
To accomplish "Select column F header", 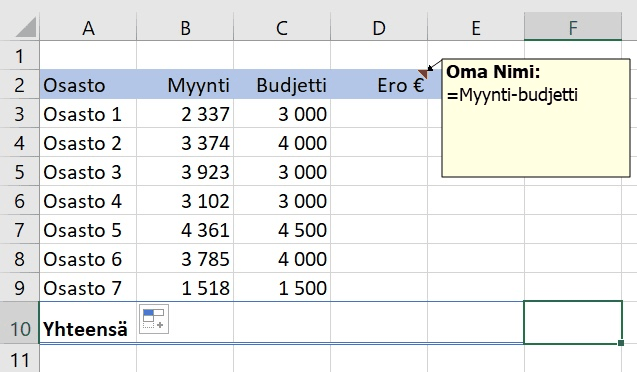I will click(x=573, y=27).
